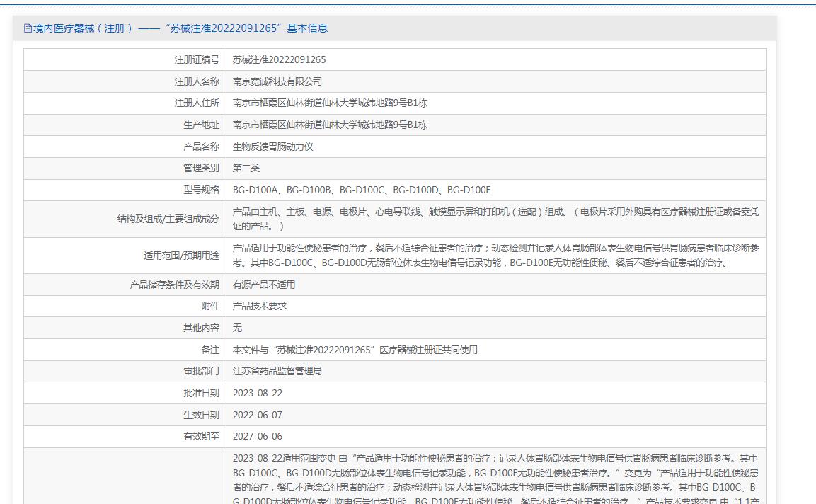Click the registrant name 南京宽诚科技有限公司
Image resolution: width=816 pixels, height=504 pixels.
point(277,81)
